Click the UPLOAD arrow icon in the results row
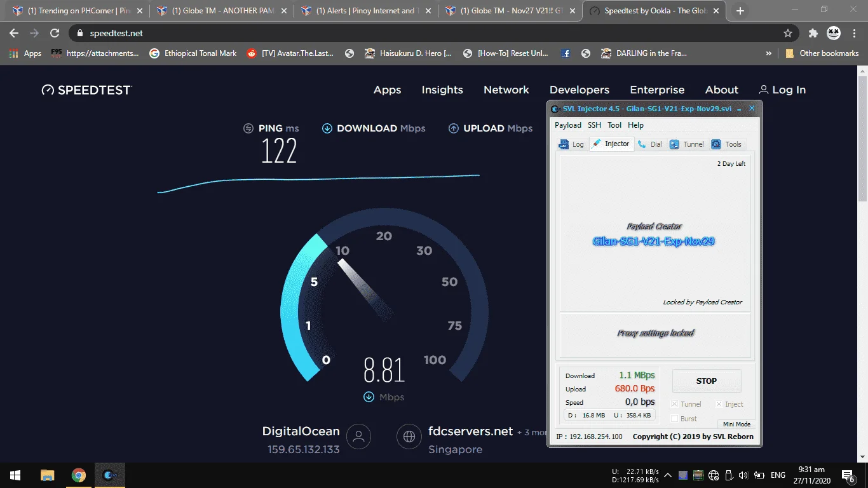868x488 pixels. (454, 128)
